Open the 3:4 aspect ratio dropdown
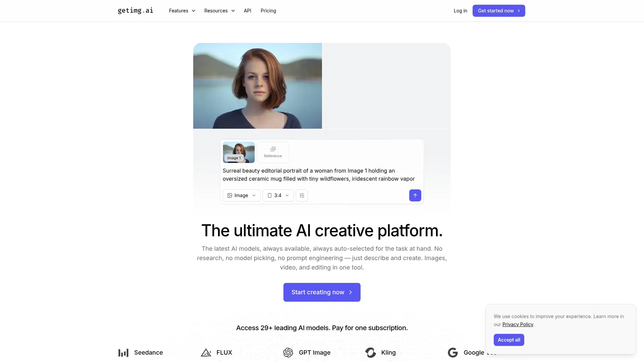 [x=278, y=195]
